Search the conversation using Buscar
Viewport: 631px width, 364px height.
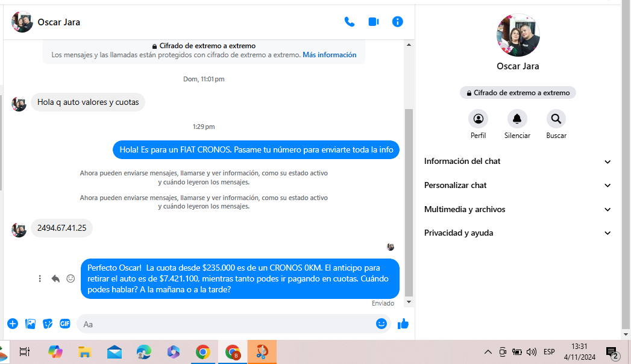click(556, 119)
